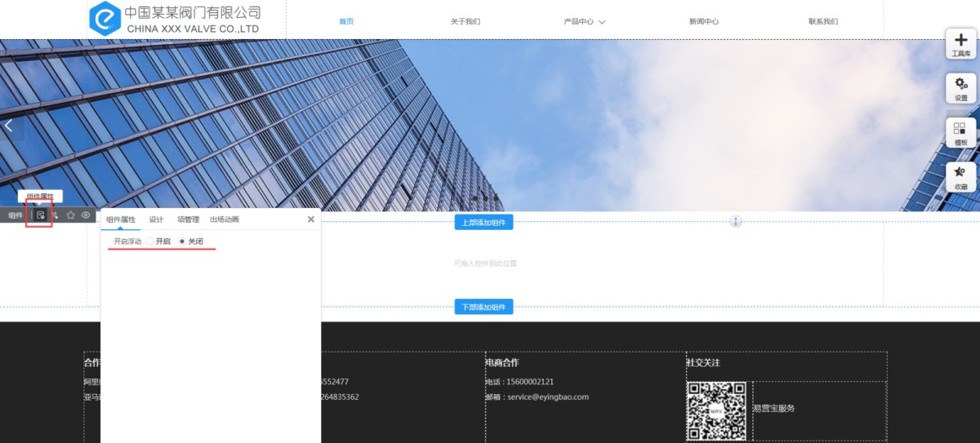The width and height of the screenshot is (980, 443).
Task: Click the 上部添加组件 button
Action: (483, 222)
